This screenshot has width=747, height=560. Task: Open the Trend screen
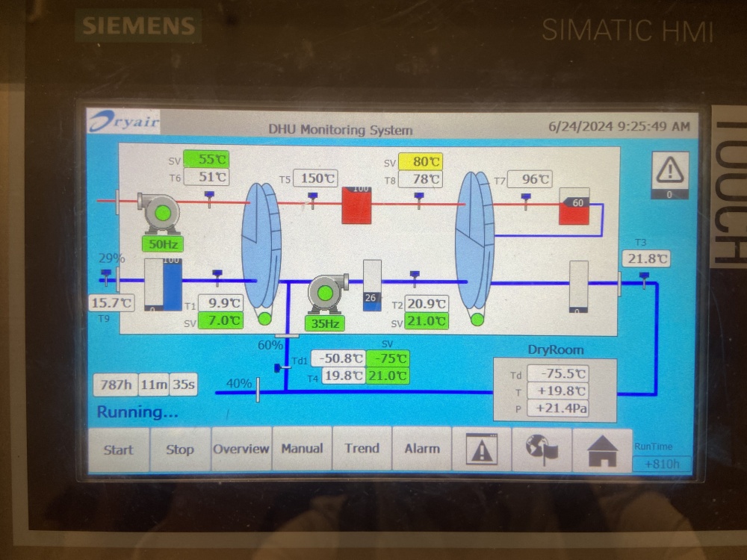click(x=362, y=449)
